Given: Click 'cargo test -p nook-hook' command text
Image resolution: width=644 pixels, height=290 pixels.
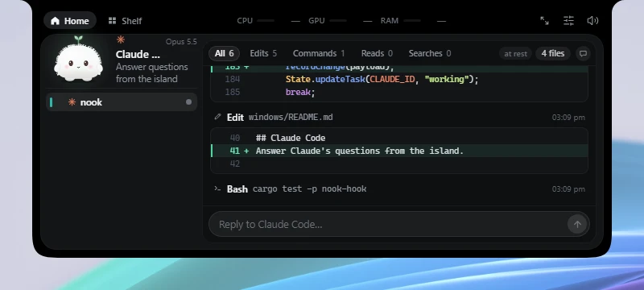Looking at the screenshot, I should click(310, 189).
